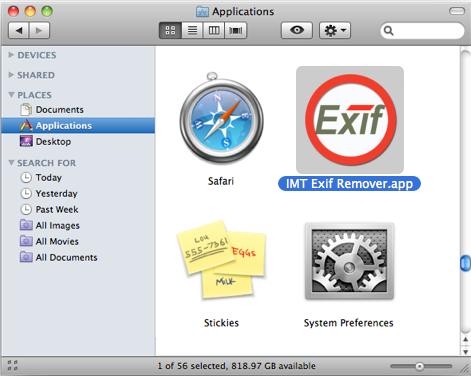Click the Today clock icon
Image resolution: width=471 pixels, height=376 pixels.
[x=26, y=177]
